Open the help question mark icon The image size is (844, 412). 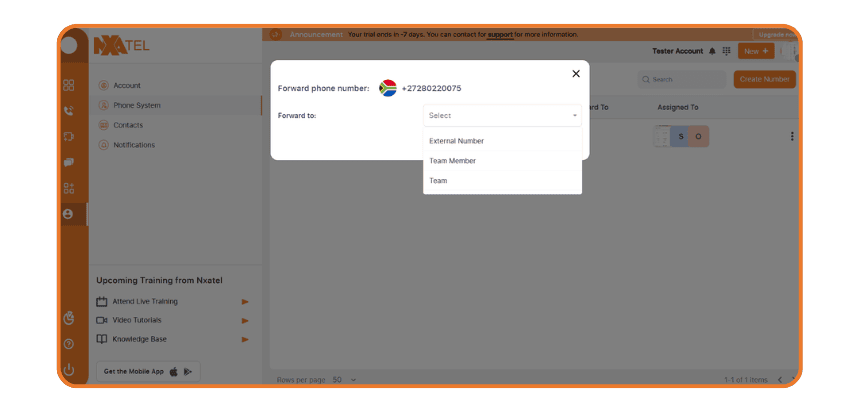68,344
